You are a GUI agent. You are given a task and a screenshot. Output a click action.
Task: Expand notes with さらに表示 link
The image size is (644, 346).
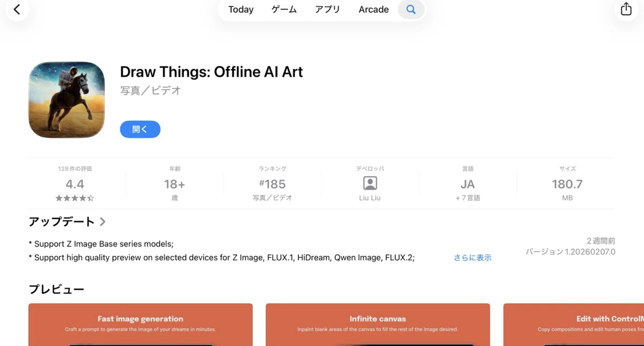point(472,257)
